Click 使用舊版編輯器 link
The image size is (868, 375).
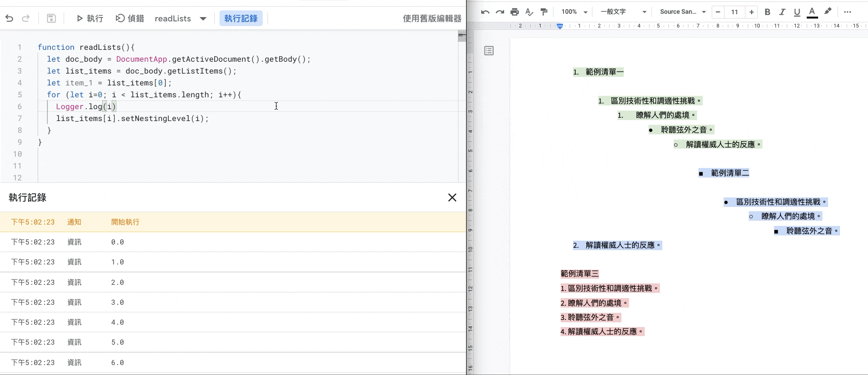432,19
